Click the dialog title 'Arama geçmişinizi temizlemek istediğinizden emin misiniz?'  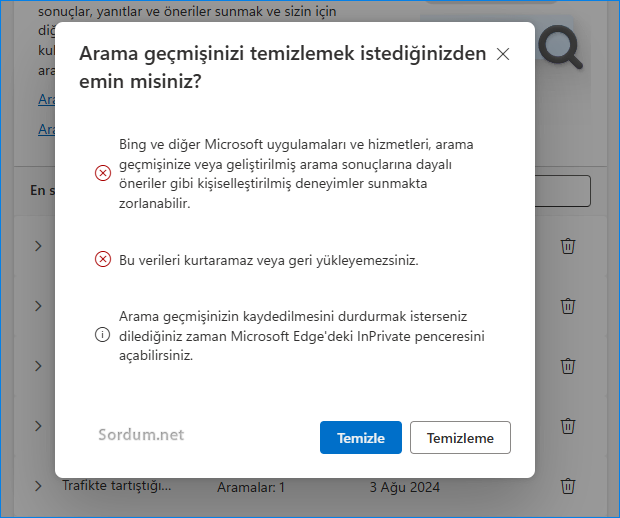coord(282,67)
